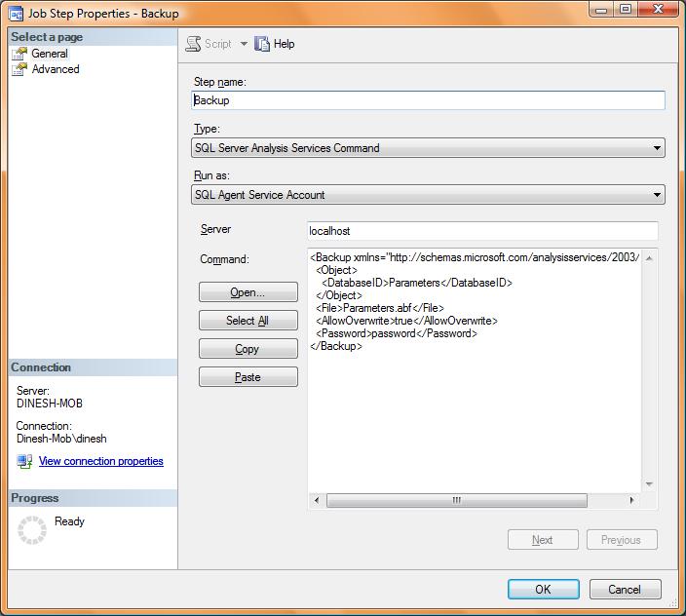Click the Advanced page icon
The height and width of the screenshot is (616, 686).
pos(19,69)
